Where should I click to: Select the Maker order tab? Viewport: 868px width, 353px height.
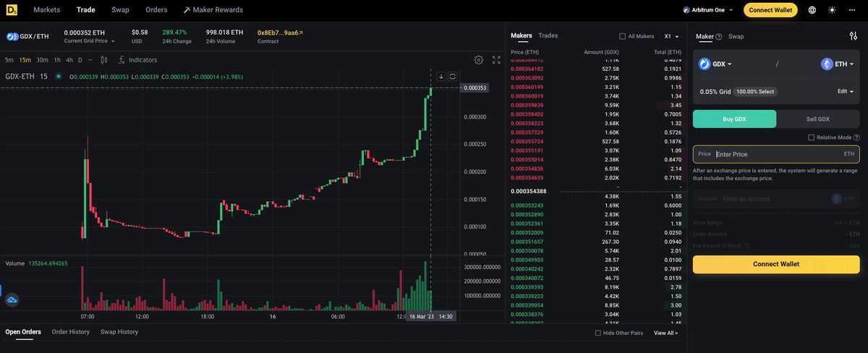(705, 36)
